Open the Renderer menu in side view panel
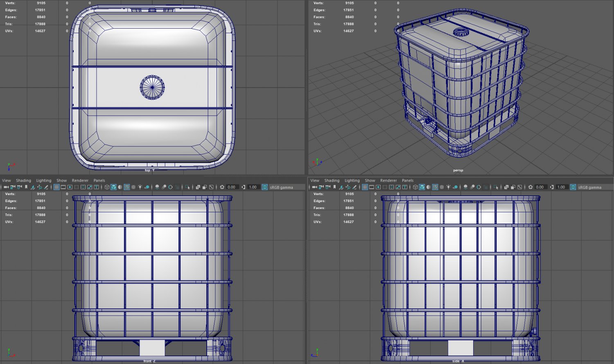This screenshot has width=614, height=364. click(388, 180)
